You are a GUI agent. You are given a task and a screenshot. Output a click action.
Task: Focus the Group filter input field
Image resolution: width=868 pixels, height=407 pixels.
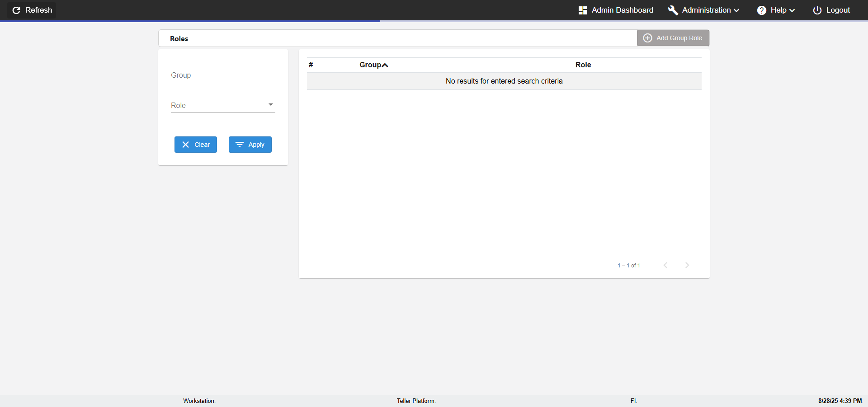coord(223,75)
